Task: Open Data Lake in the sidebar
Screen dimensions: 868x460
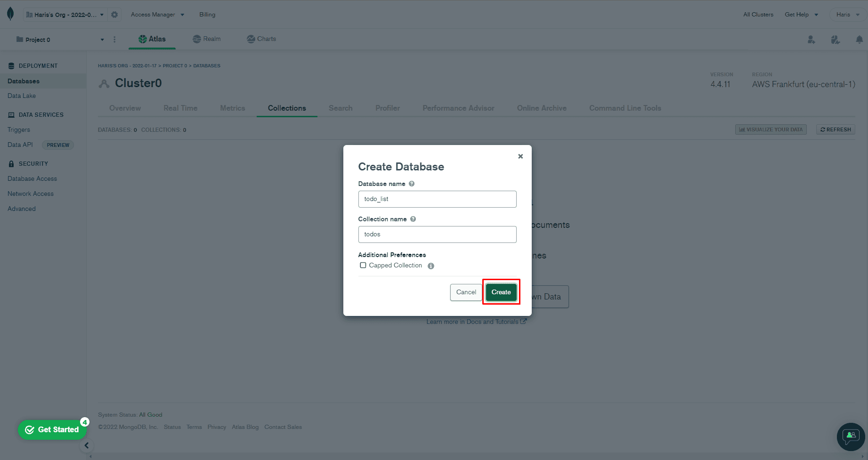Action: (22, 96)
